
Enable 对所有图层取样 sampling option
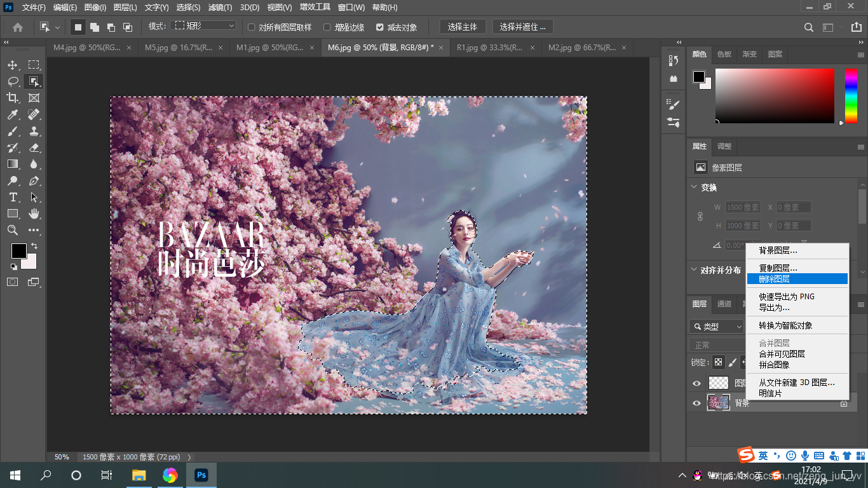(x=250, y=27)
